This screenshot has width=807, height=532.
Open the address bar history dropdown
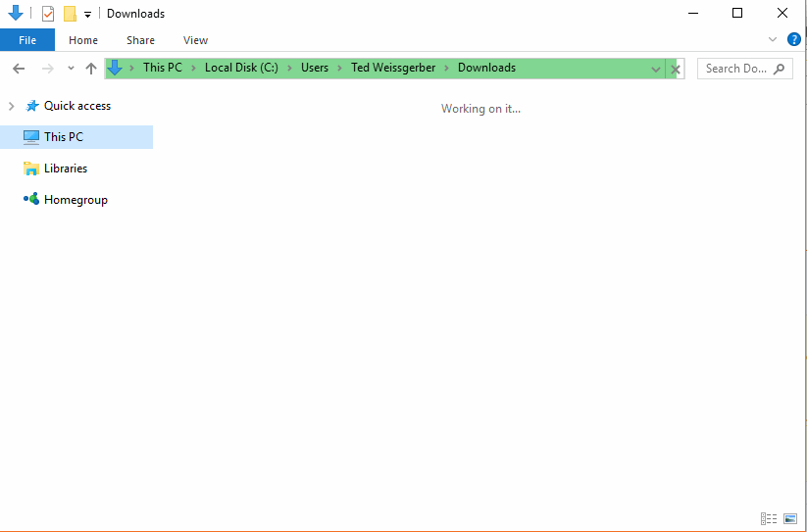pos(656,69)
